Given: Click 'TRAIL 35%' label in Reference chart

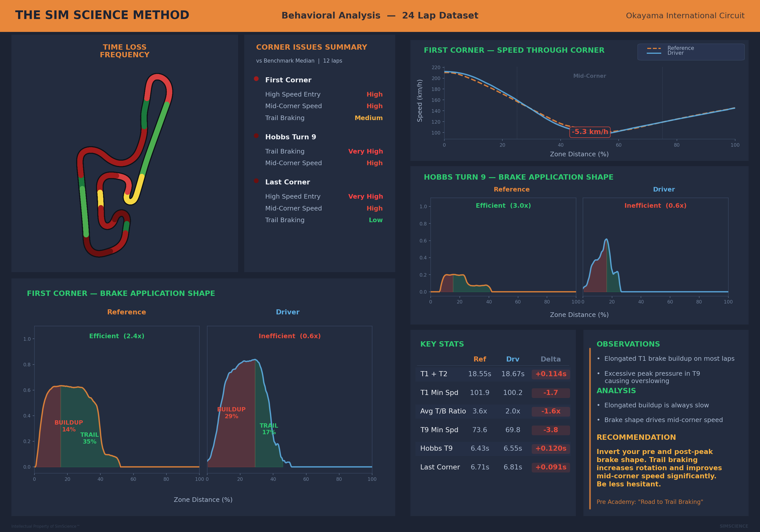Looking at the screenshot, I should 89,438.
